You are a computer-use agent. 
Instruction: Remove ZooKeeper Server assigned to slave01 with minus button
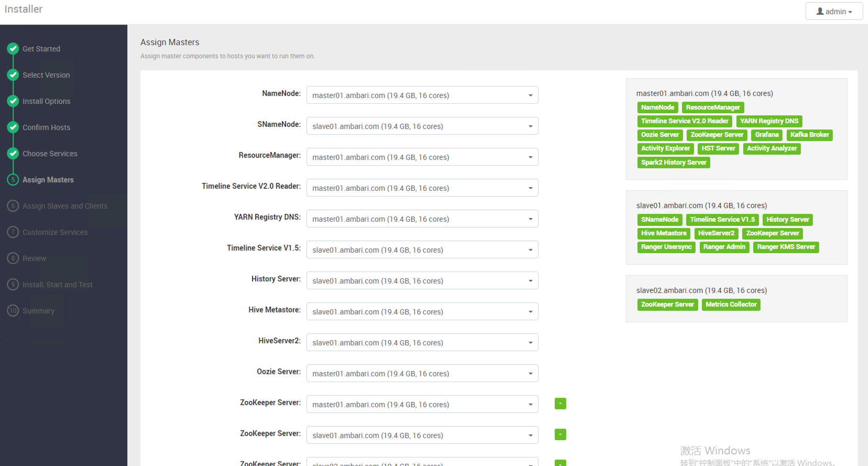(x=560, y=435)
